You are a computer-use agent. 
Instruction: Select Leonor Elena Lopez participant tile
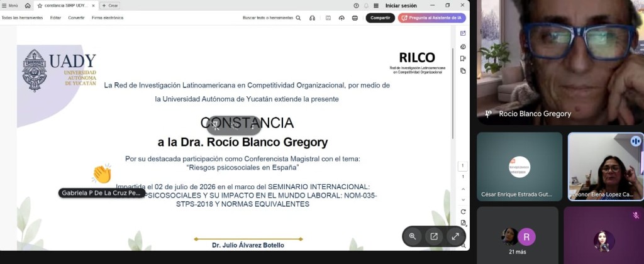(x=606, y=167)
